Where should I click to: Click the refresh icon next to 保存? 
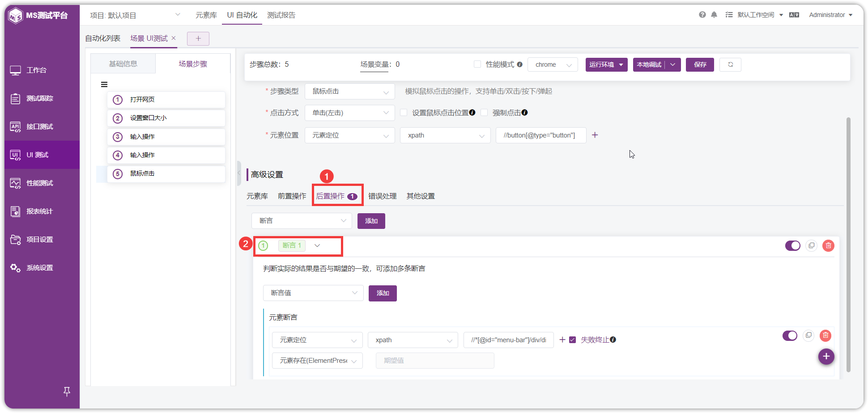[x=730, y=65]
